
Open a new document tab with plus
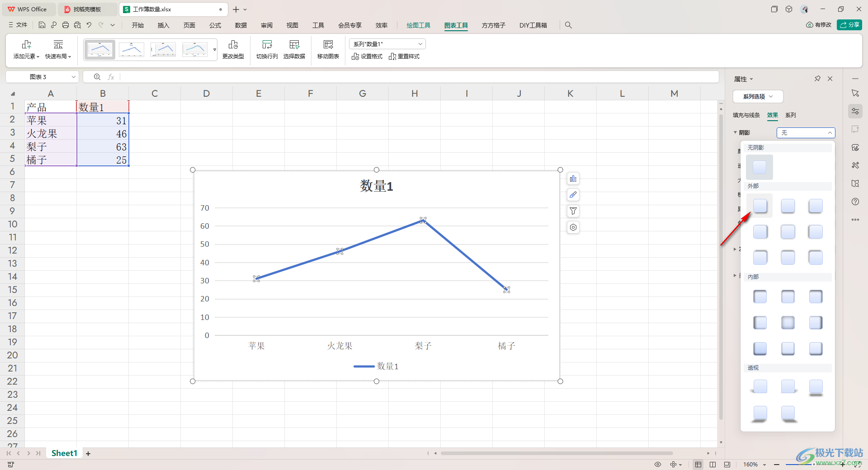pyautogui.click(x=236, y=9)
